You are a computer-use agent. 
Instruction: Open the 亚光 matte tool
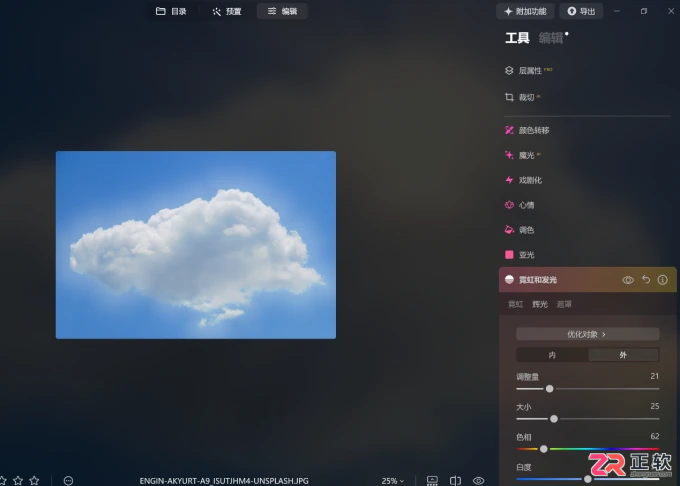520,254
